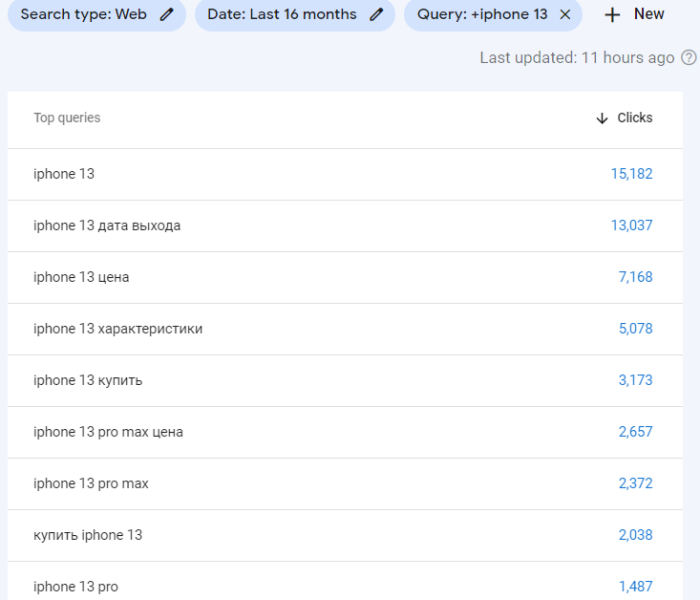This screenshot has height=600, width=700.
Task: Select 'iphone 13 купить' query
Action: click(x=345, y=380)
